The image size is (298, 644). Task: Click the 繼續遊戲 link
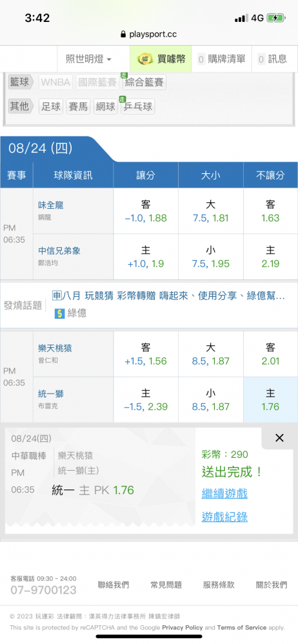pyautogui.click(x=224, y=493)
